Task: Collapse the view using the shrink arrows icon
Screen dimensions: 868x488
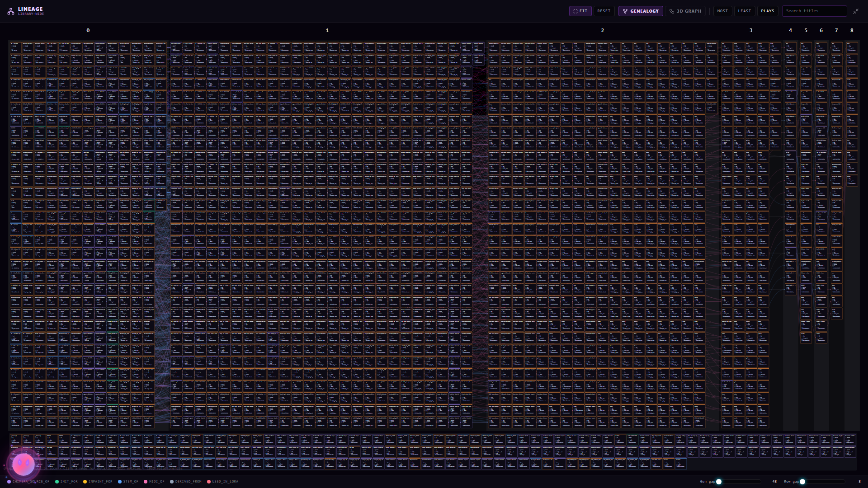Action: [x=856, y=11]
